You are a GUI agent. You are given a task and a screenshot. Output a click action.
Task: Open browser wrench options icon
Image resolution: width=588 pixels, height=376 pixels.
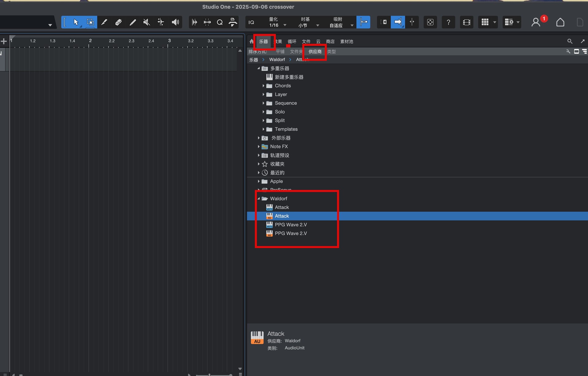568,51
